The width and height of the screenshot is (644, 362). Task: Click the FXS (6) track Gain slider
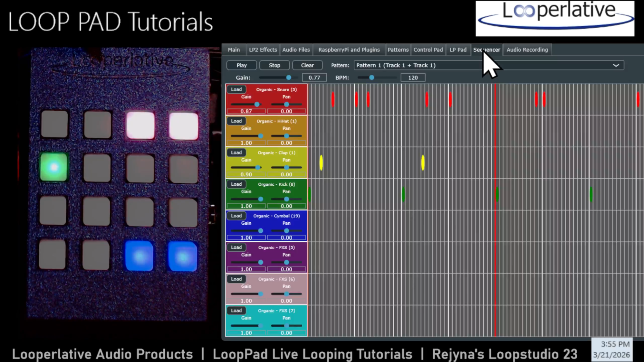[246, 294]
